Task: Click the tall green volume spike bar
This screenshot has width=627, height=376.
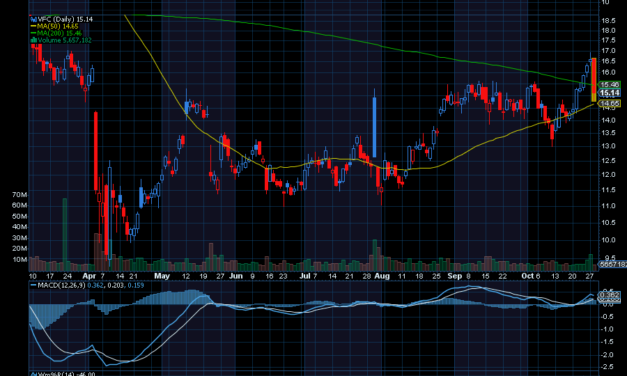Action: click(65, 234)
